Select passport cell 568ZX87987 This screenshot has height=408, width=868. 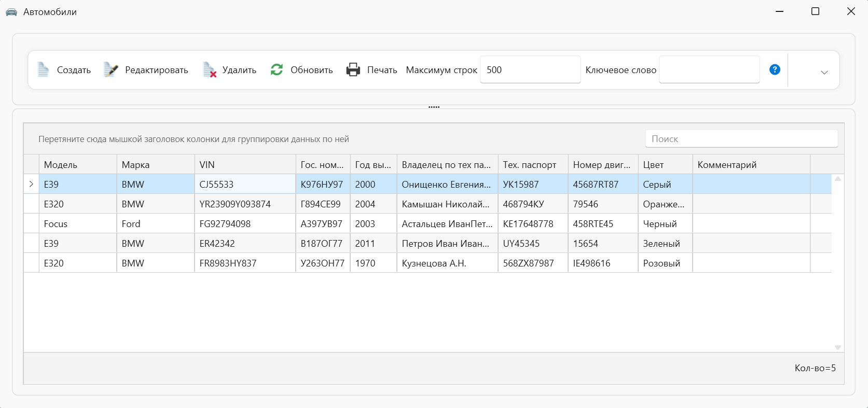(x=533, y=263)
